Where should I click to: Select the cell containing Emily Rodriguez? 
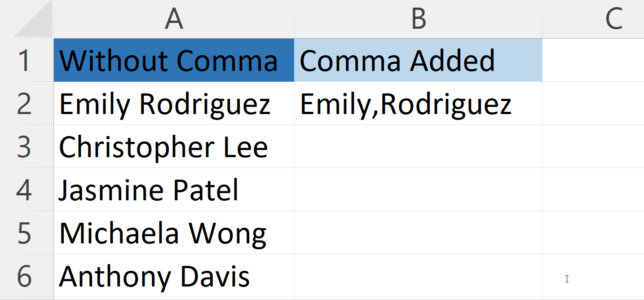tap(174, 103)
